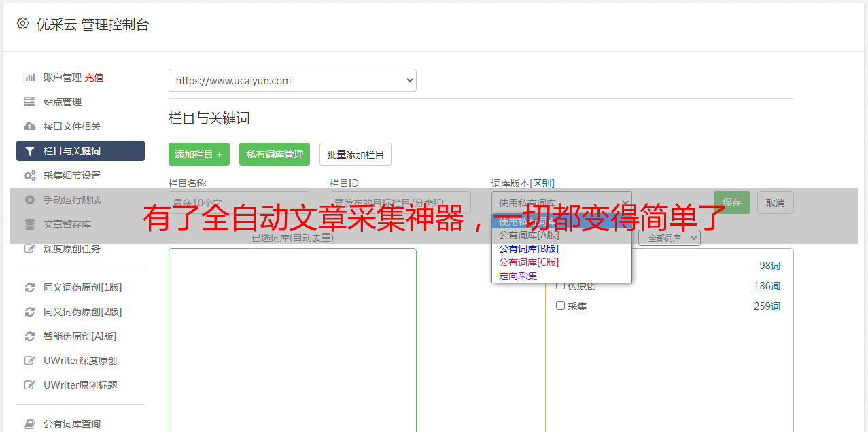Click inside the green-bordered 已选词库 box
This screenshot has width=868, height=432.
(x=292, y=340)
